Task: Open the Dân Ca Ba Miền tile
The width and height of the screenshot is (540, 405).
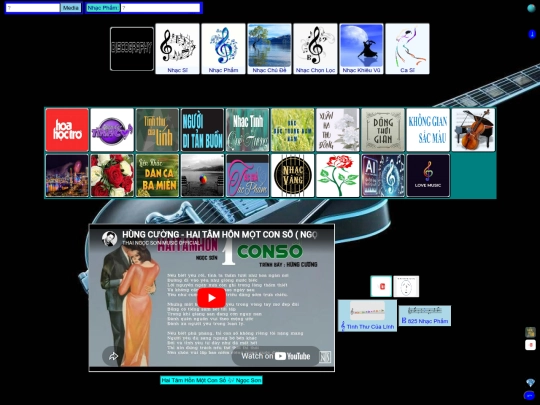Action: pos(157,176)
